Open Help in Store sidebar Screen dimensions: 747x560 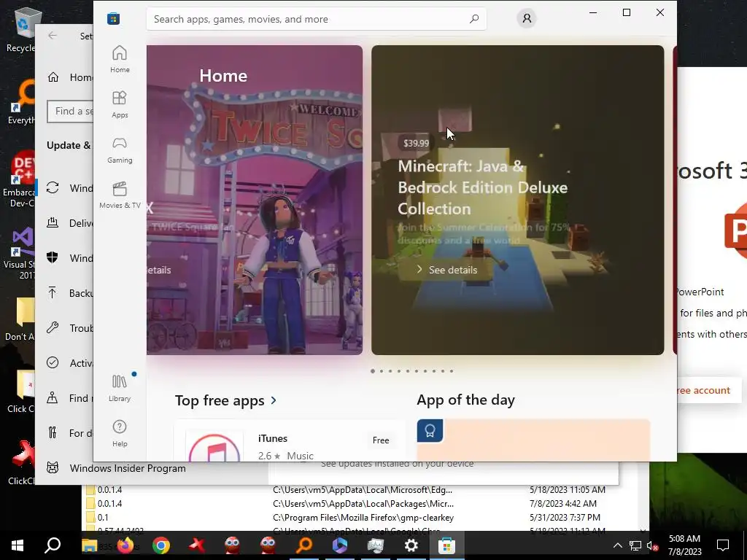[x=120, y=433]
